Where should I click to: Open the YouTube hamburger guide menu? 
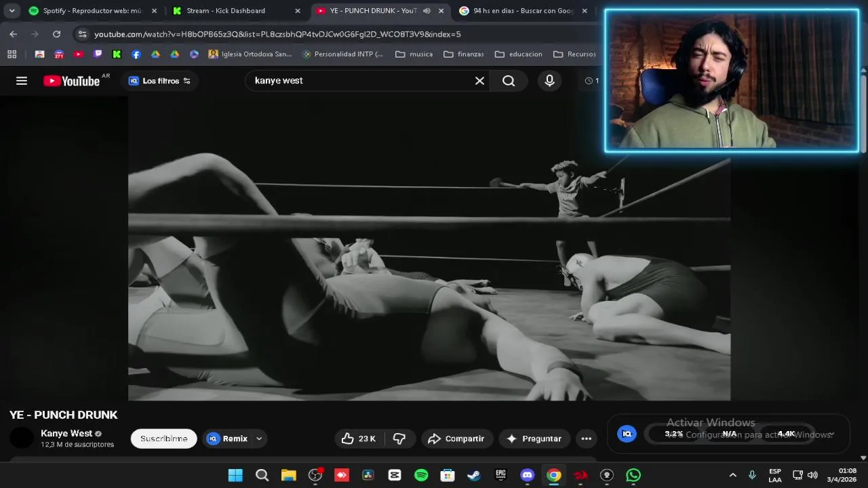(22, 81)
